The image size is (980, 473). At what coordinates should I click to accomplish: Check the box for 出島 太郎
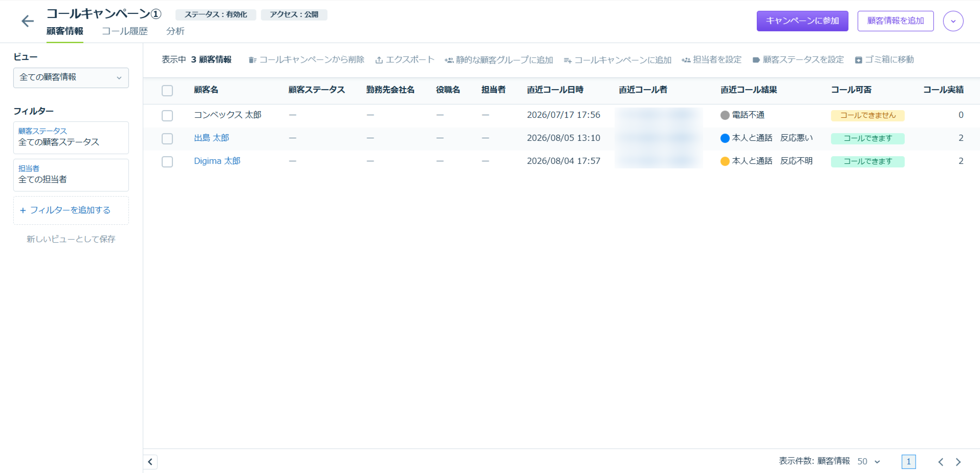coord(167,139)
